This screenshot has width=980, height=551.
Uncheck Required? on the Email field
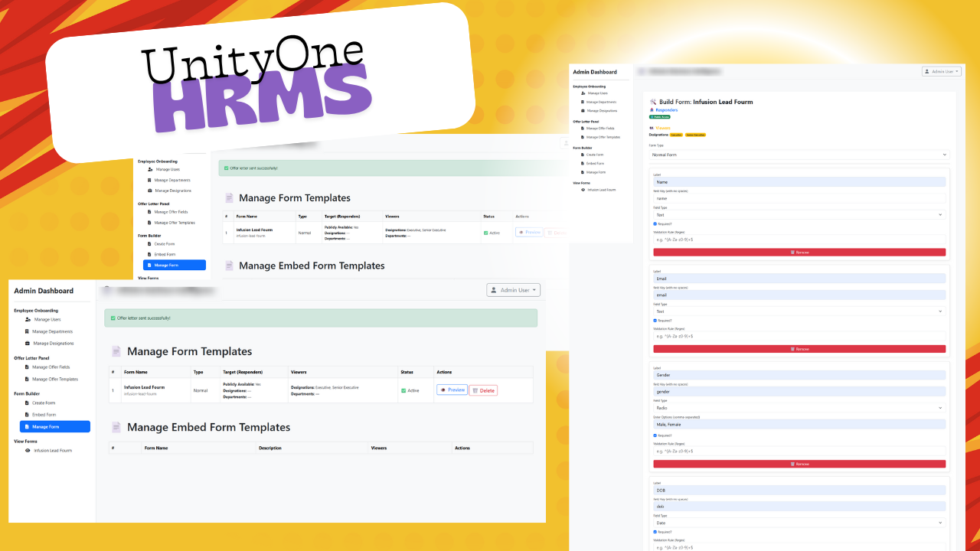655,321
